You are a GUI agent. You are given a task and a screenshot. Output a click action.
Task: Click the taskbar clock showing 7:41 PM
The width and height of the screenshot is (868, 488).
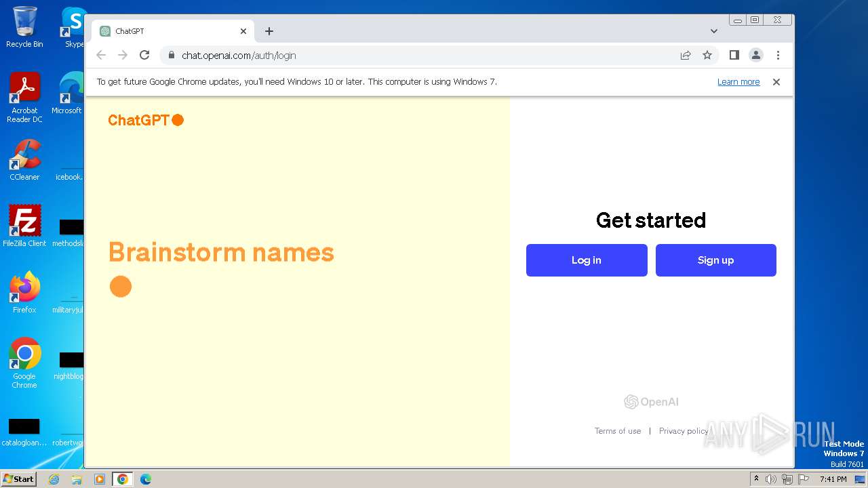pyautogui.click(x=833, y=479)
